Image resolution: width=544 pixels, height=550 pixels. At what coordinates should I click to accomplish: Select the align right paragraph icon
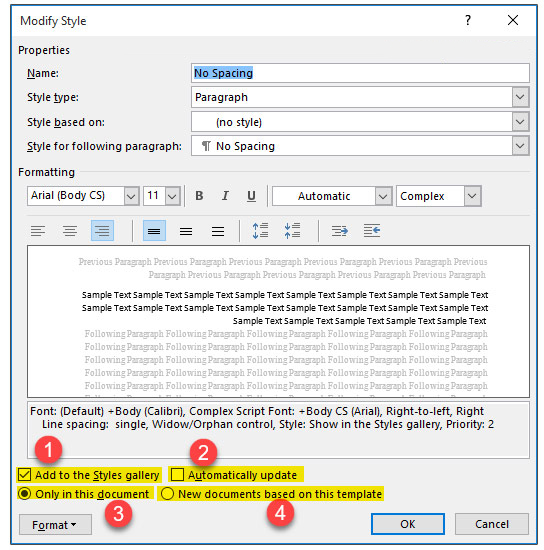point(102,231)
